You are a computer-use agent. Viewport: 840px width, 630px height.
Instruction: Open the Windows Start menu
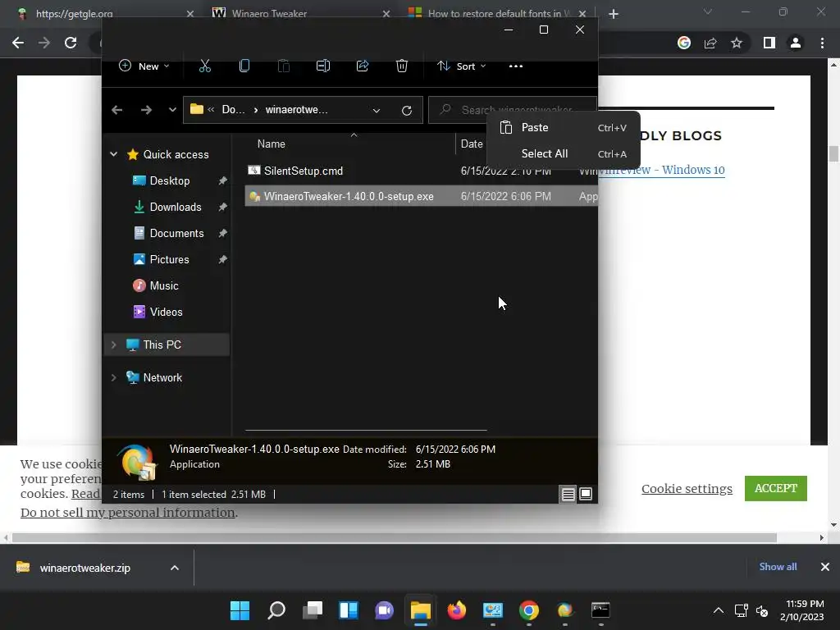(x=240, y=610)
